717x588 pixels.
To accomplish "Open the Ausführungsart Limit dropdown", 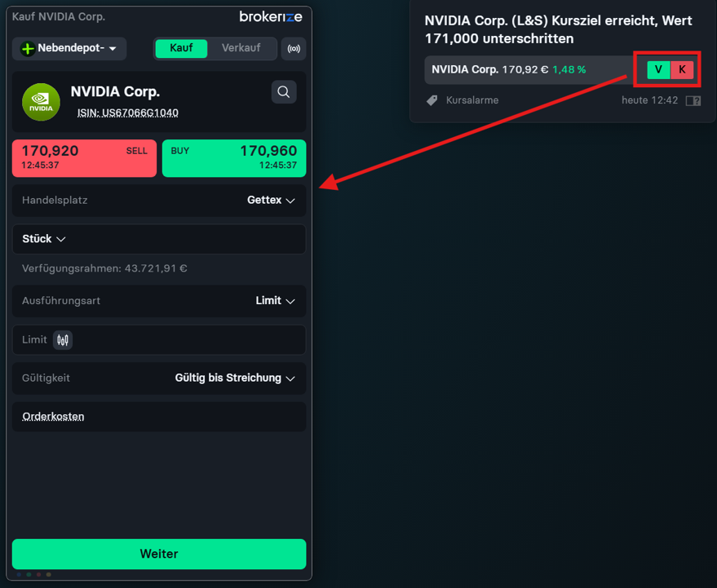I will 159,301.
